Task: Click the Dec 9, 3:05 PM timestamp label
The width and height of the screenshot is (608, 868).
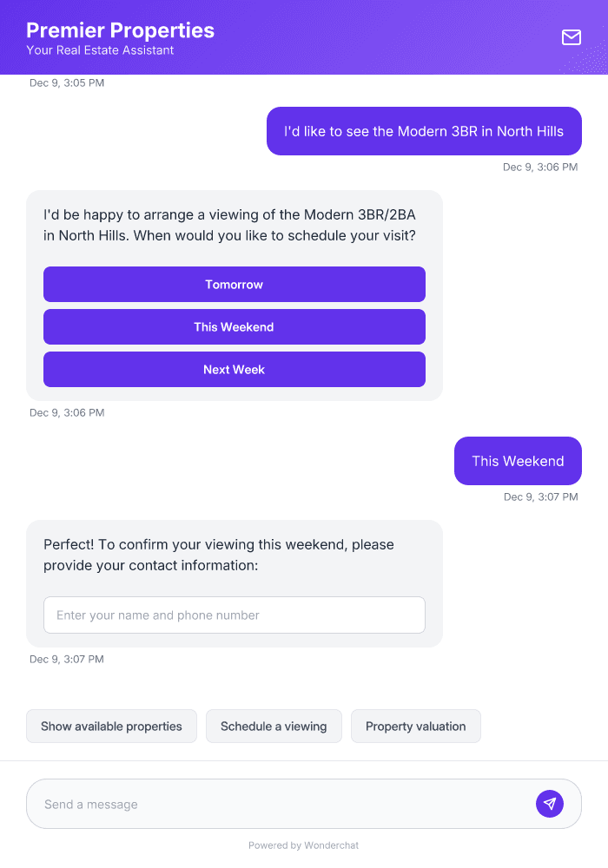Action: pos(68,82)
